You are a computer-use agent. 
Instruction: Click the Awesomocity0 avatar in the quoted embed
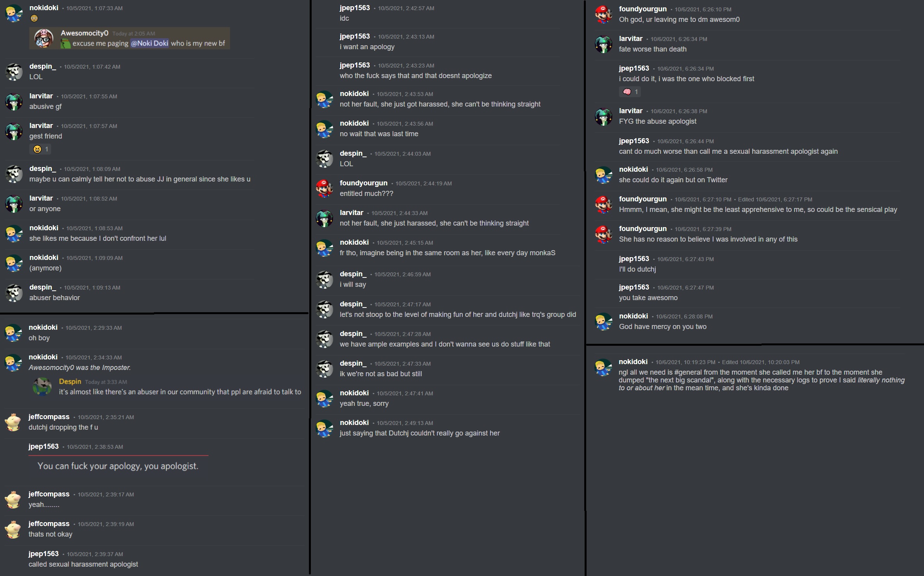pyautogui.click(x=44, y=38)
